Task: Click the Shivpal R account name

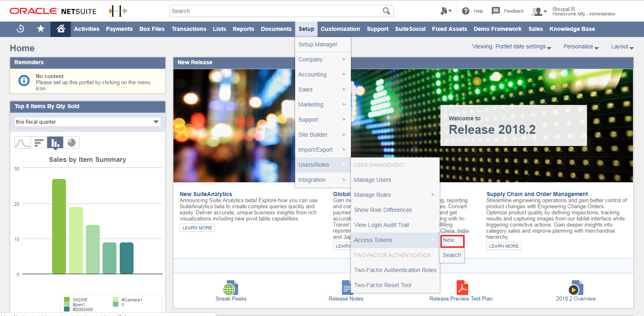Action: [x=563, y=9]
